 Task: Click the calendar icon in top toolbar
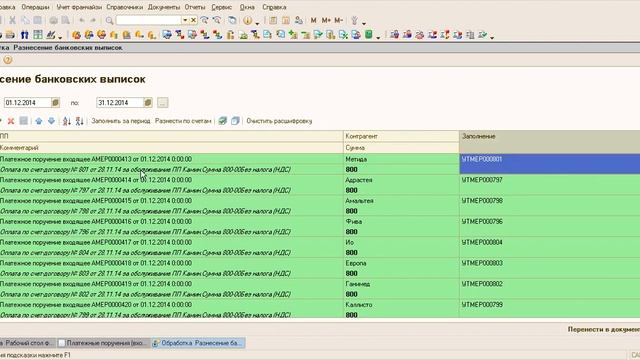click(x=286, y=20)
